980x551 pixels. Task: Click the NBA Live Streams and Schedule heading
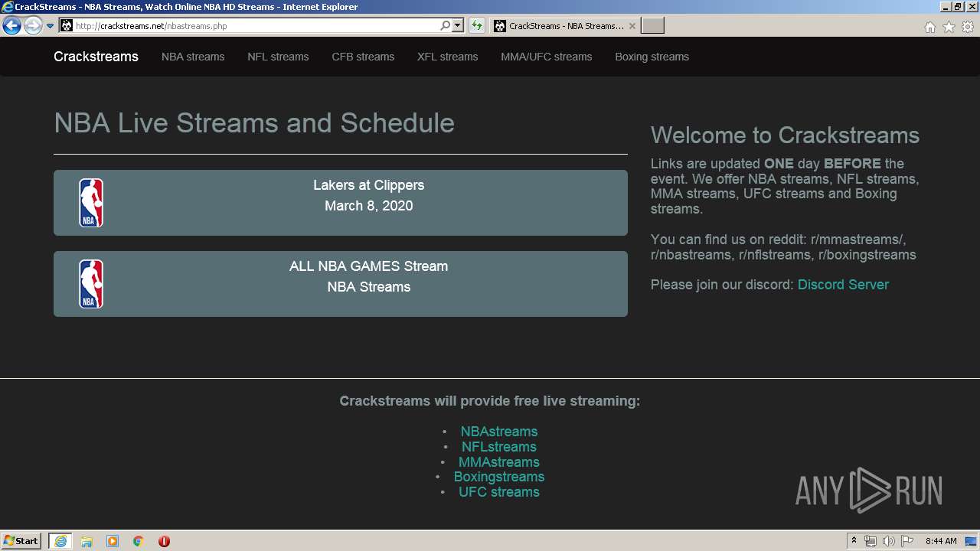click(254, 123)
